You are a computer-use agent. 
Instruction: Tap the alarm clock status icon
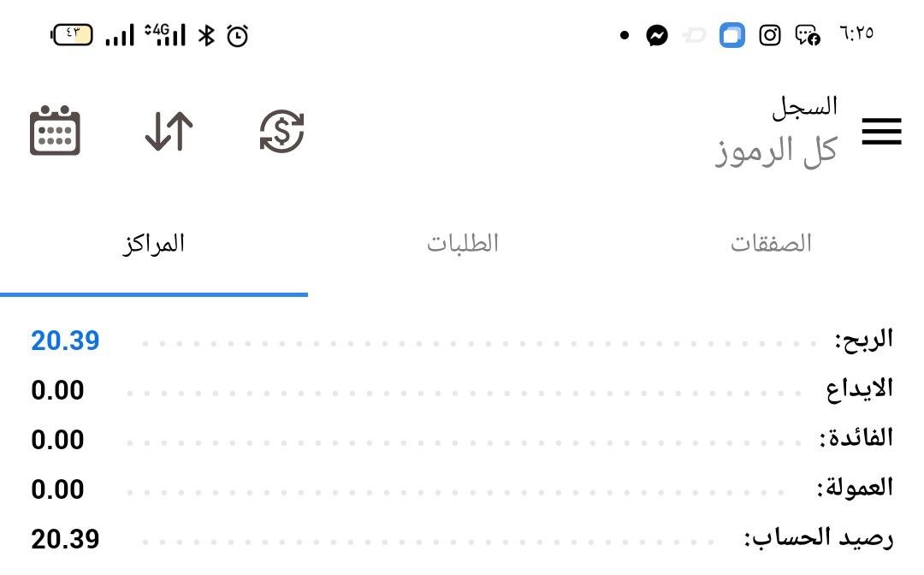(x=237, y=35)
